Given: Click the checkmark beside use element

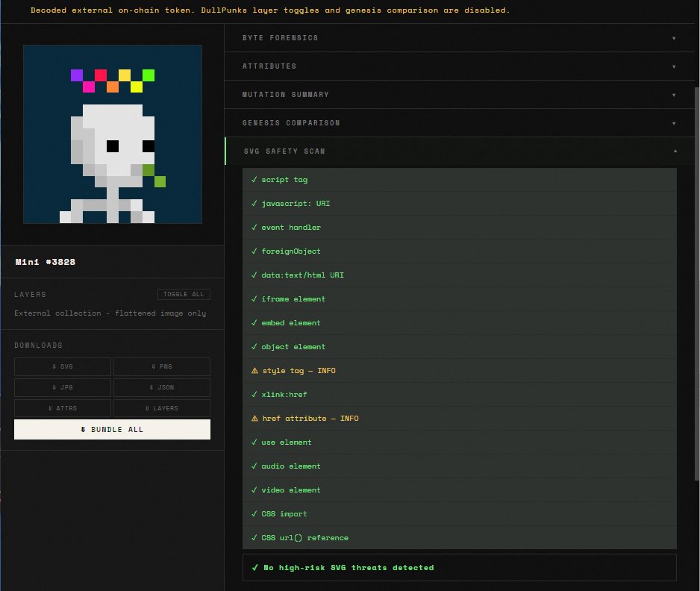Looking at the screenshot, I should click(x=254, y=442).
